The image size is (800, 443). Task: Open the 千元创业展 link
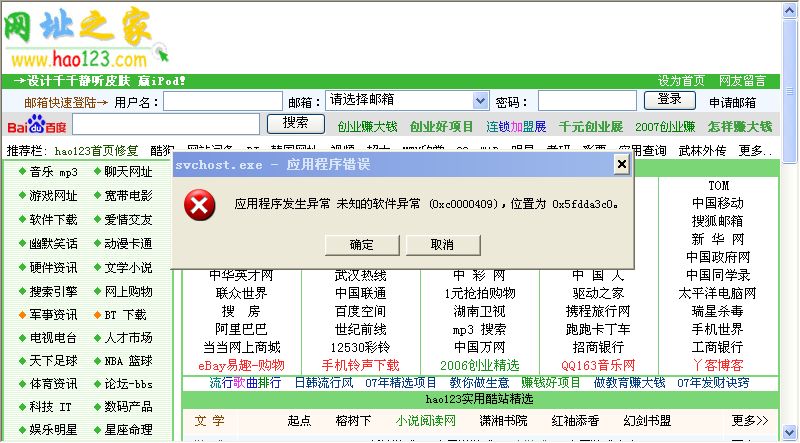(x=591, y=127)
